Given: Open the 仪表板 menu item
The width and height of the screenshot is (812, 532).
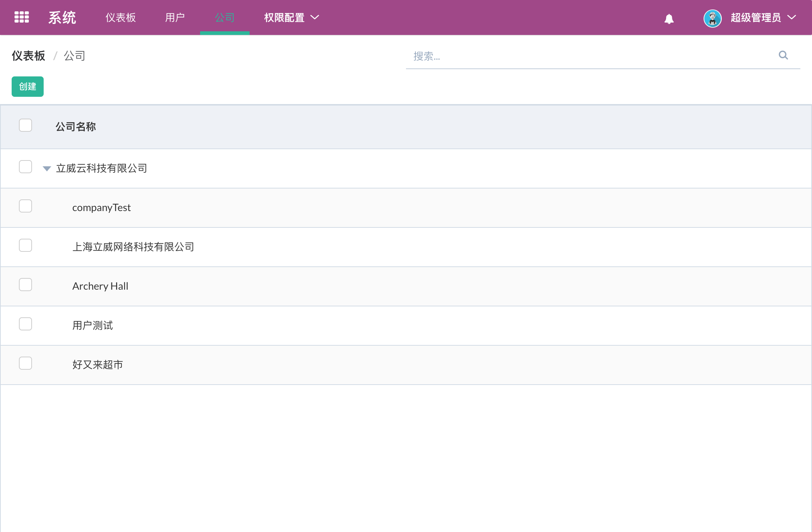Looking at the screenshot, I should [120, 17].
